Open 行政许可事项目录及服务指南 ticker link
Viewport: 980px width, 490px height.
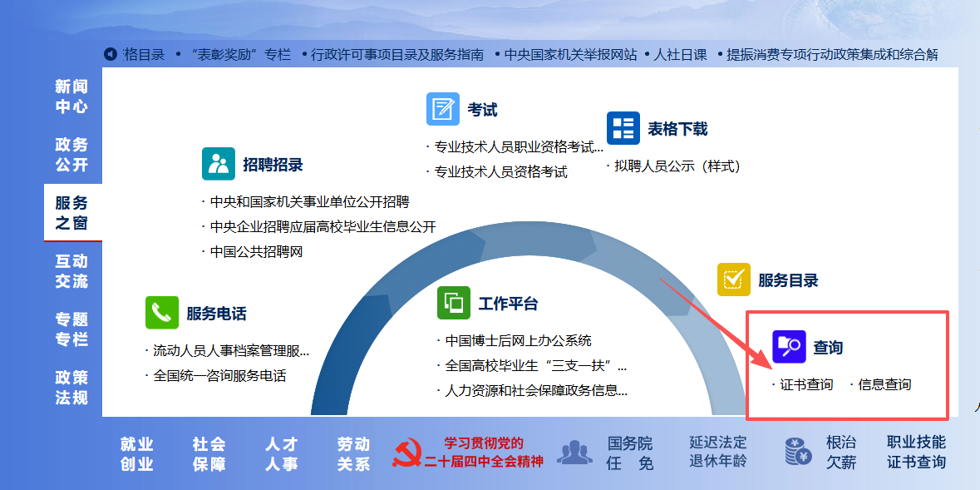pyautogui.click(x=397, y=54)
